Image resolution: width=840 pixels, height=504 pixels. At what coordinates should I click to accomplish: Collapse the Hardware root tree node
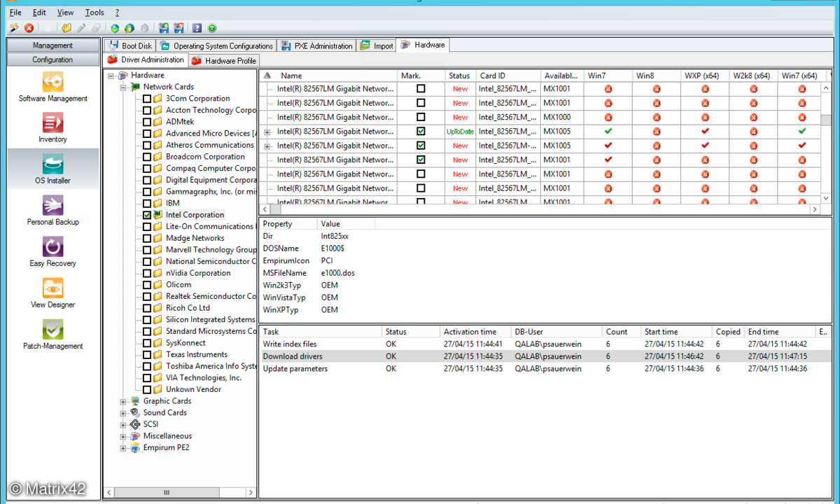tap(112, 75)
